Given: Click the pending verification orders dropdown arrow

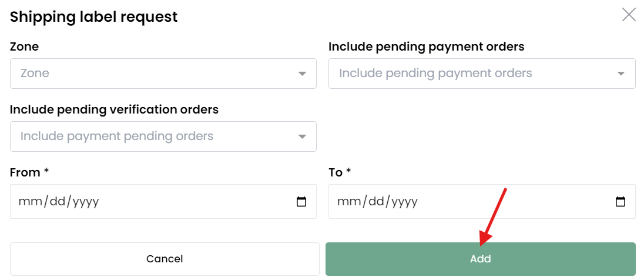Looking at the screenshot, I should tap(302, 136).
